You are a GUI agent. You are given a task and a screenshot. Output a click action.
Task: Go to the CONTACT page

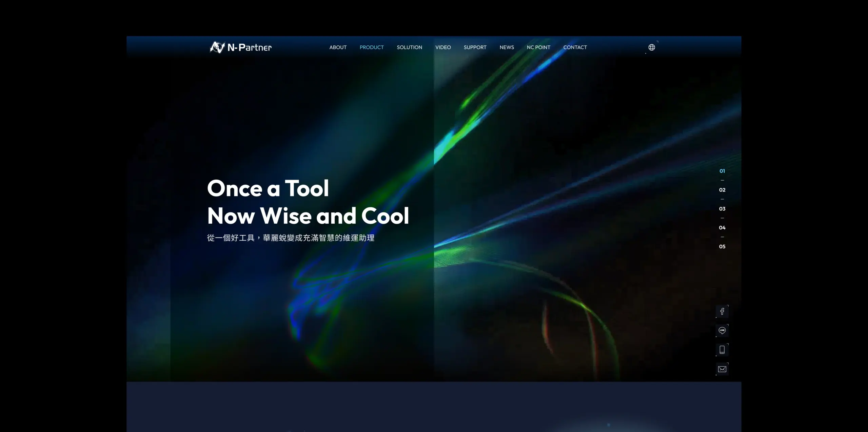[x=575, y=47]
